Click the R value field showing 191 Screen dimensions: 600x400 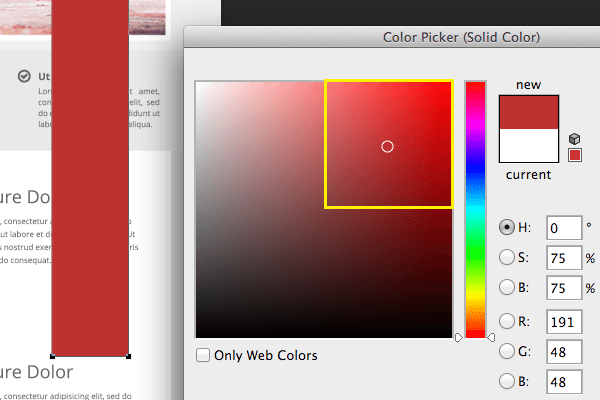coord(563,321)
